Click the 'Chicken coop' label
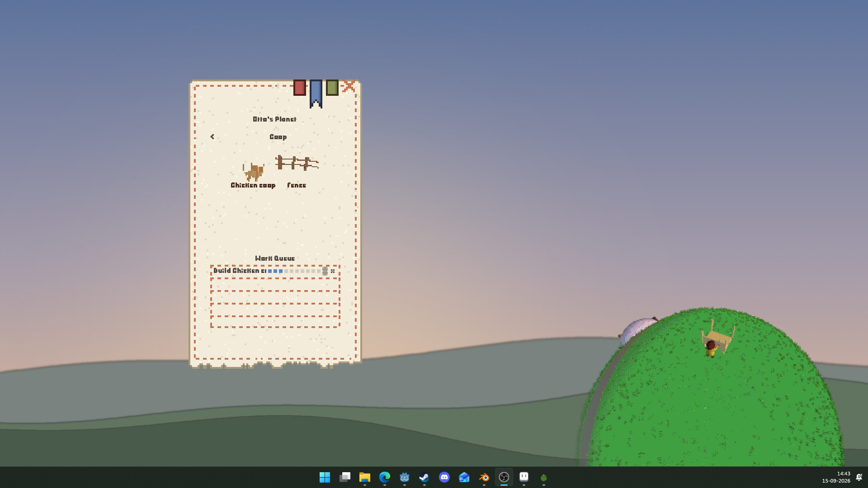This screenshot has height=488, width=868. [253, 185]
